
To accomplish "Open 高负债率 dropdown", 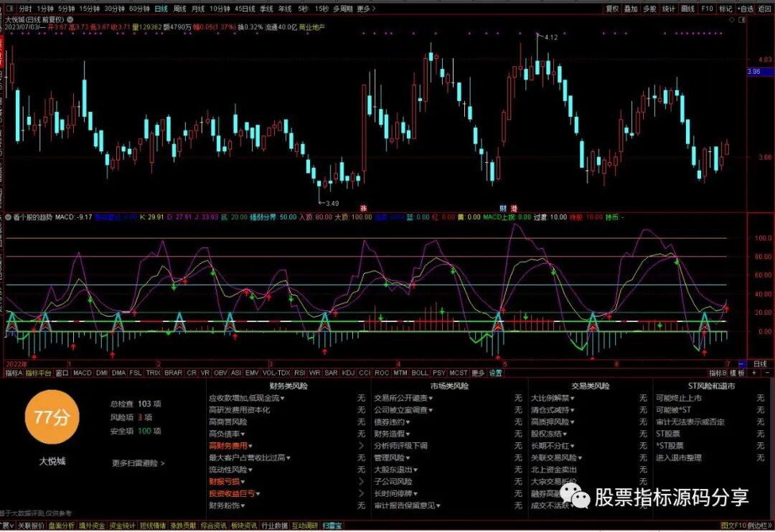I will [227, 434].
